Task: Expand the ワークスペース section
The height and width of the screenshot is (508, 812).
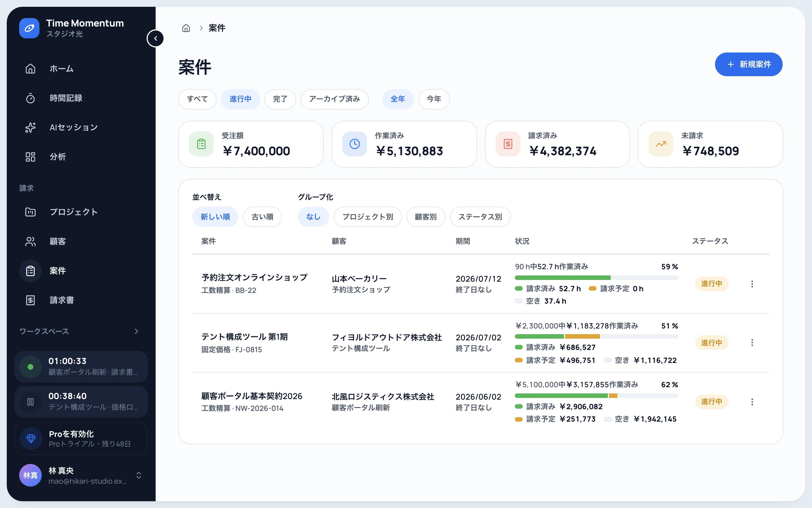Action: pyautogui.click(x=136, y=331)
